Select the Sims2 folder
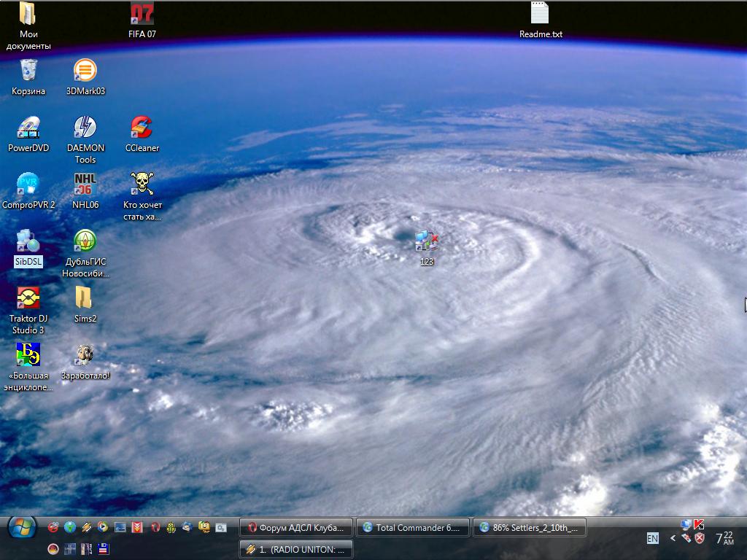Viewport: 747px width, 560px height. 84,299
